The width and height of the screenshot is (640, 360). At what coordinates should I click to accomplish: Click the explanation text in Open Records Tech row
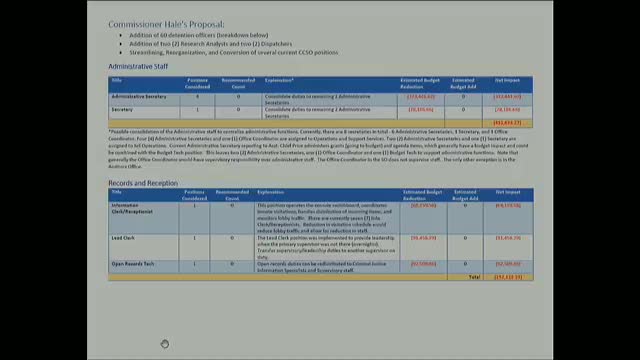pyautogui.click(x=322, y=267)
